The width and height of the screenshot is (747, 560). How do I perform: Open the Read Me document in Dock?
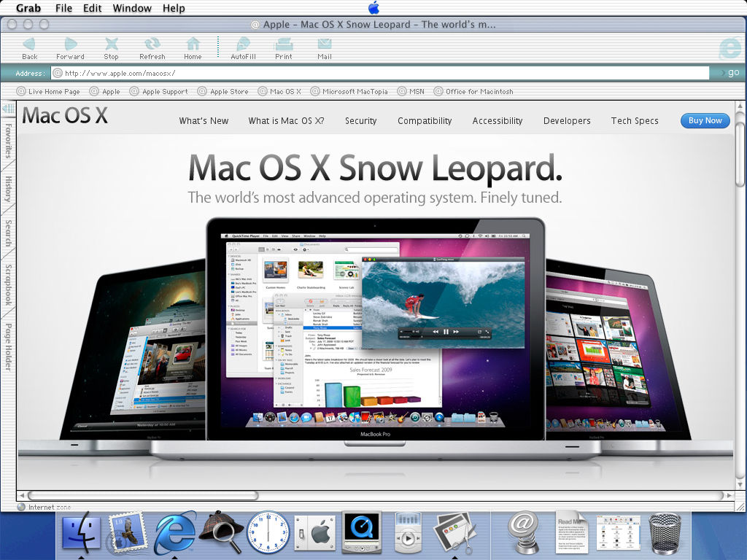click(x=571, y=532)
